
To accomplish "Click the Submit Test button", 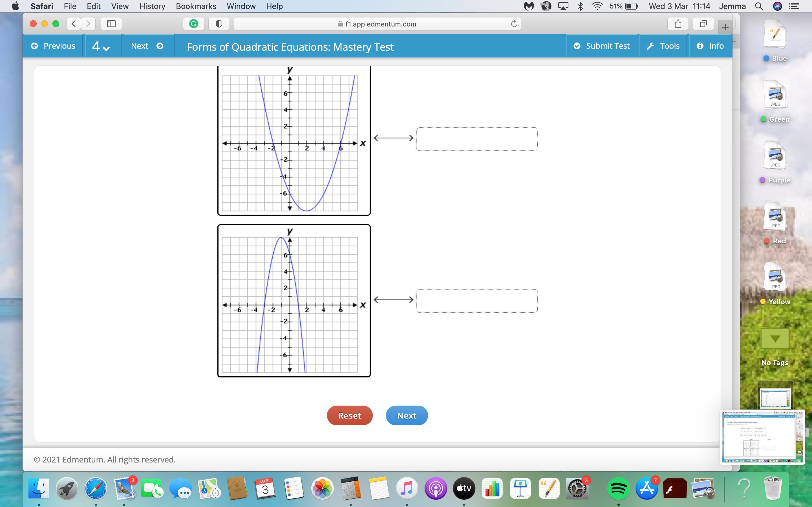I will pyautogui.click(x=601, y=46).
